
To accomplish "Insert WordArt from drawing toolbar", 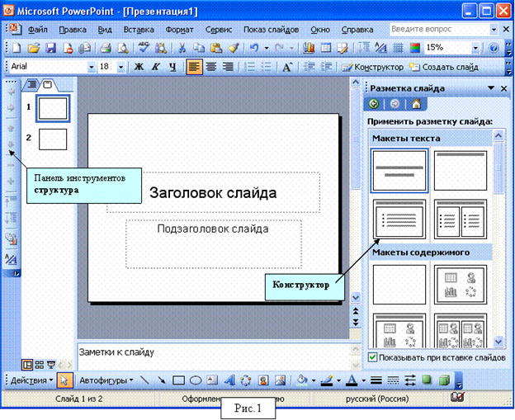I will tap(229, 380).
